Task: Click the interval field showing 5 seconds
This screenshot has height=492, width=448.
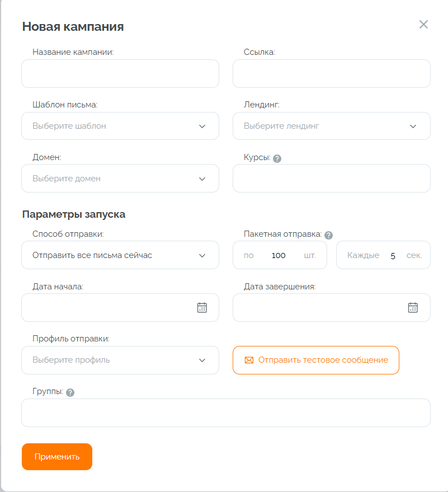Action: pyautogui.click(x=393, y=255)
